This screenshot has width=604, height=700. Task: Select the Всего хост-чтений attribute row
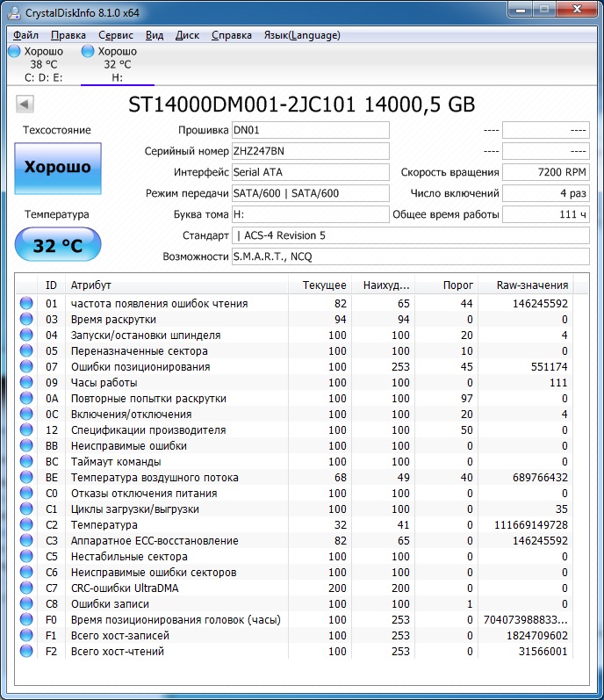(x=294, y=652)
